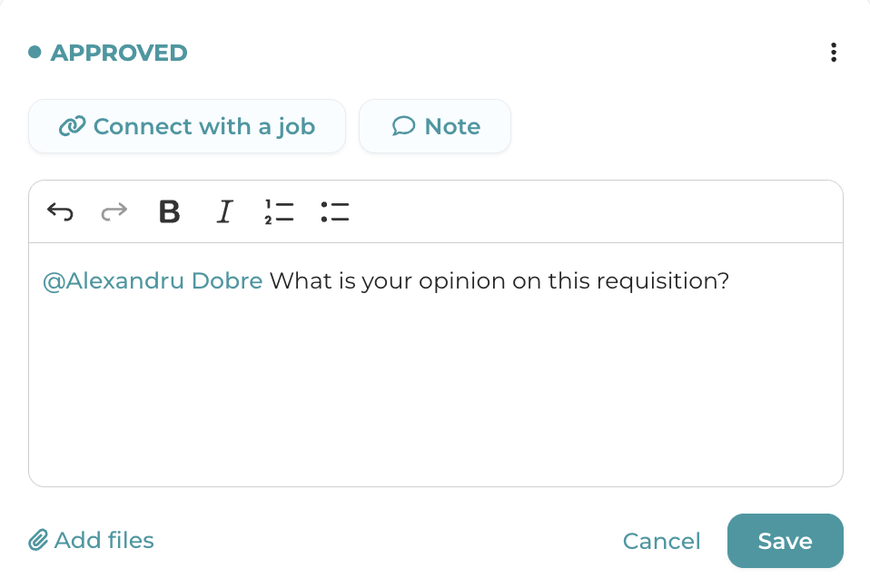Click the APPROVED status label
870x588 pixels.
coord(119,53)
